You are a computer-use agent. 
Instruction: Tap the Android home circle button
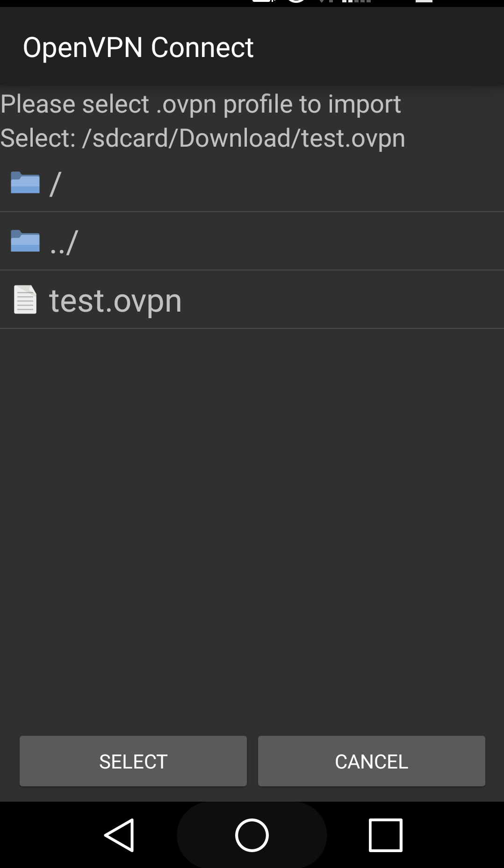click(x=252, y=835)
